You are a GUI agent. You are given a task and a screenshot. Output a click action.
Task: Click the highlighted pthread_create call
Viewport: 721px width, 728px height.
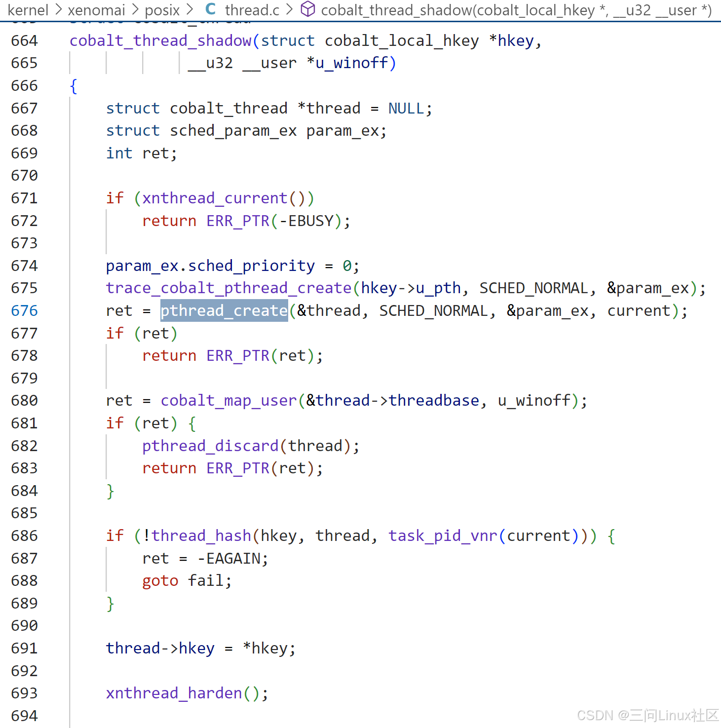click(x=224, y=310)
